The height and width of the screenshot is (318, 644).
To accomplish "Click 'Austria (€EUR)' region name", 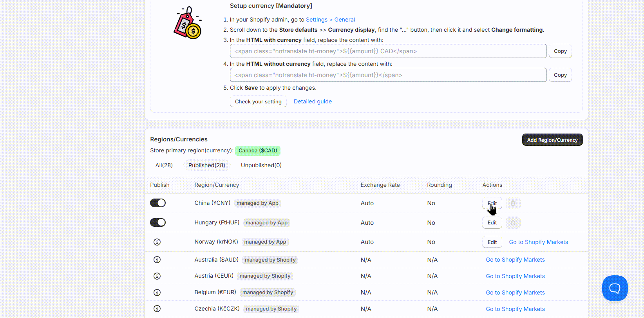I will point(214,276).
